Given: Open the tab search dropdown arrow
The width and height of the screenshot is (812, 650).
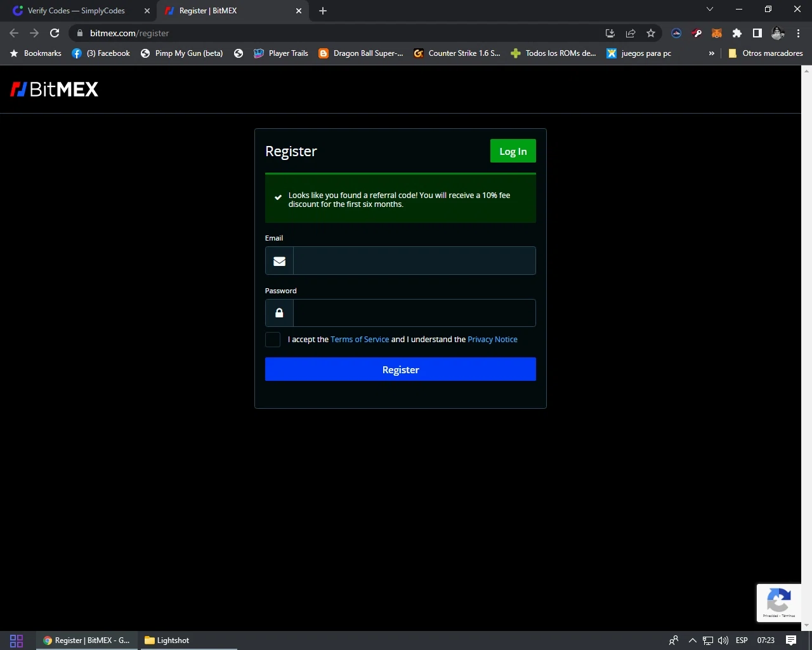Looking at the screenshot, I should pyautogui.click(x=710, y=10).
